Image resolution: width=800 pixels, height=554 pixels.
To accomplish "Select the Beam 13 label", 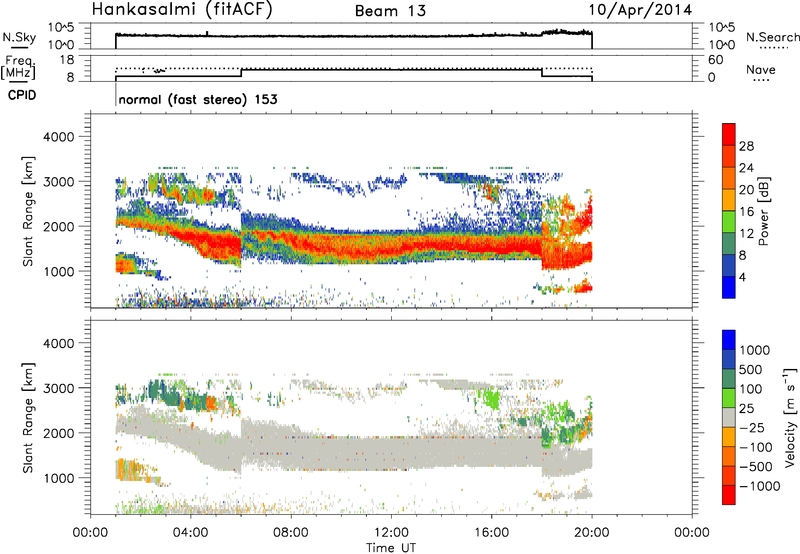I will tap(390, 11).
